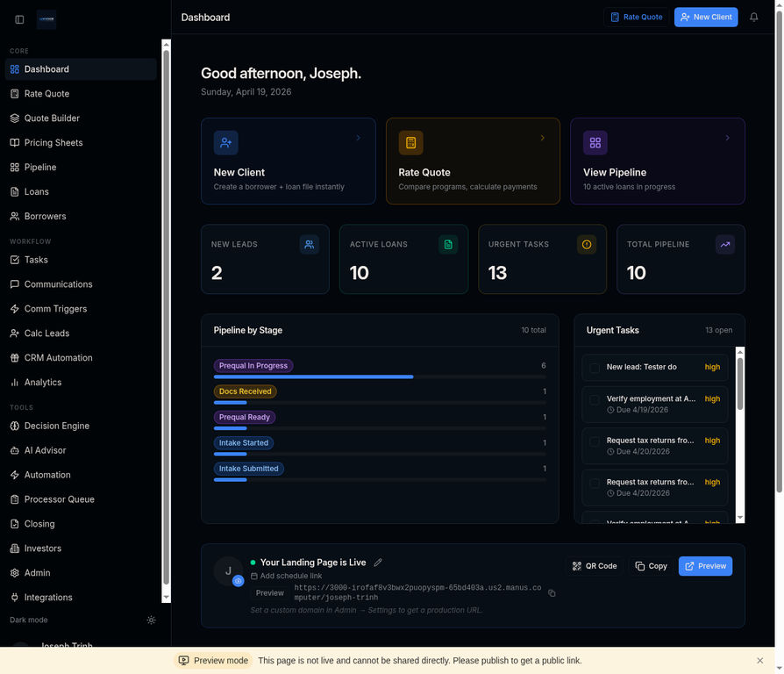Open the Decision Engine

56,426
